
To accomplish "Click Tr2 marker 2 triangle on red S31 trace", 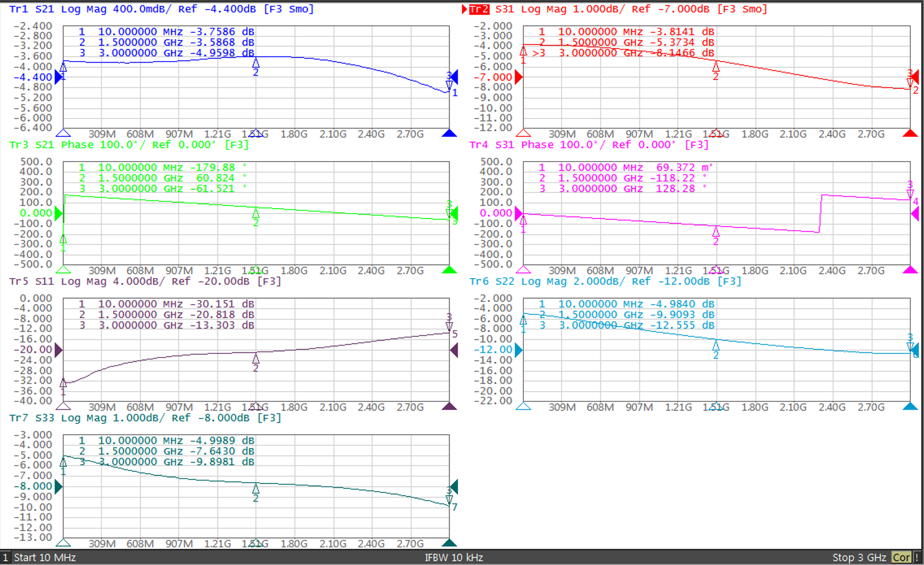I will click(x=716, y=66).
